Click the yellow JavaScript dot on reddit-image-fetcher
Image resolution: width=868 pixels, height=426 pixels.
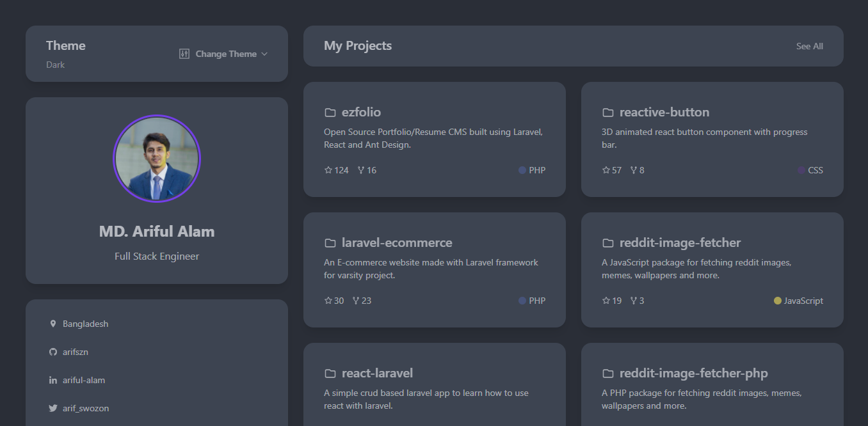click(776, 300)
